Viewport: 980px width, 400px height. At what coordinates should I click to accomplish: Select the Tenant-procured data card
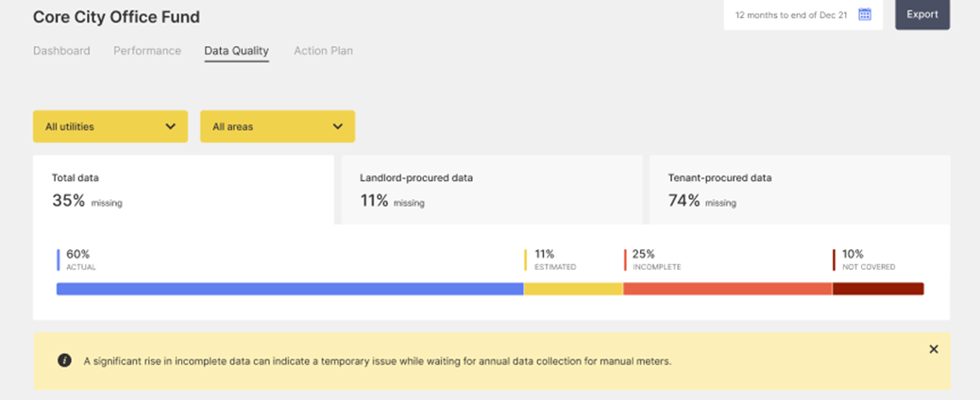(799, 190)
